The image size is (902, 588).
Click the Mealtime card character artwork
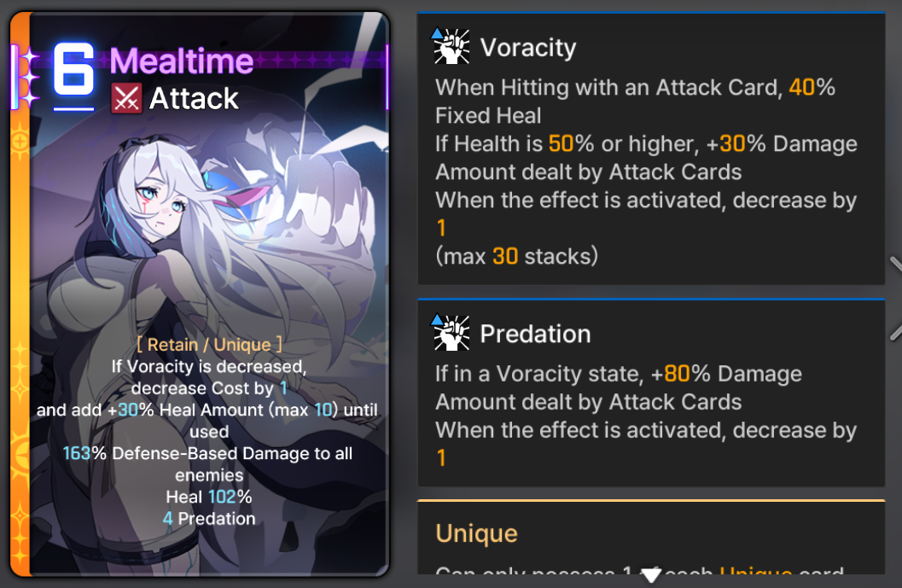[x=207, y=230]
